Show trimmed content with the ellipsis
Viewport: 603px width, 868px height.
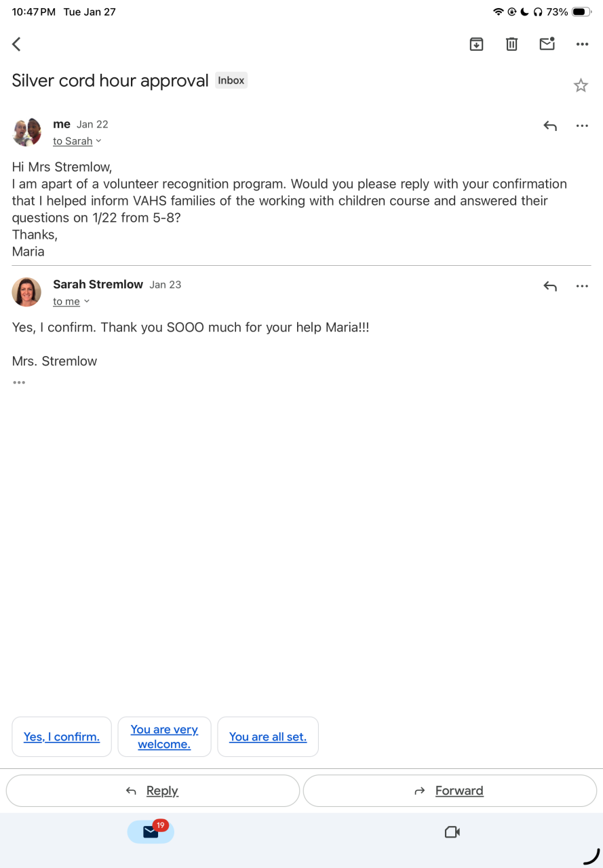(19, 382)
